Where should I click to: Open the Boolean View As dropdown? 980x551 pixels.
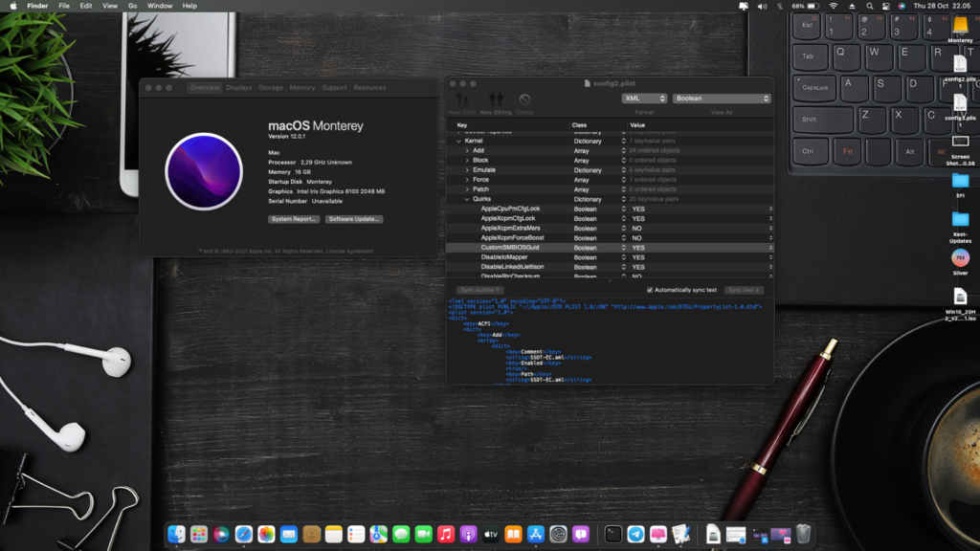pyautogui.click(x=721, y=99)
